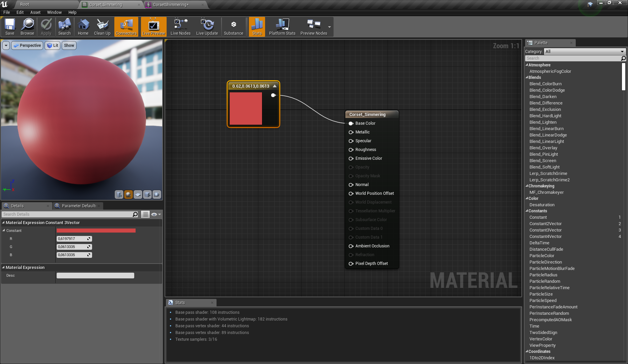Open the Asset menu
Viewport: 628px width, 364px height.
pos(35,12)
